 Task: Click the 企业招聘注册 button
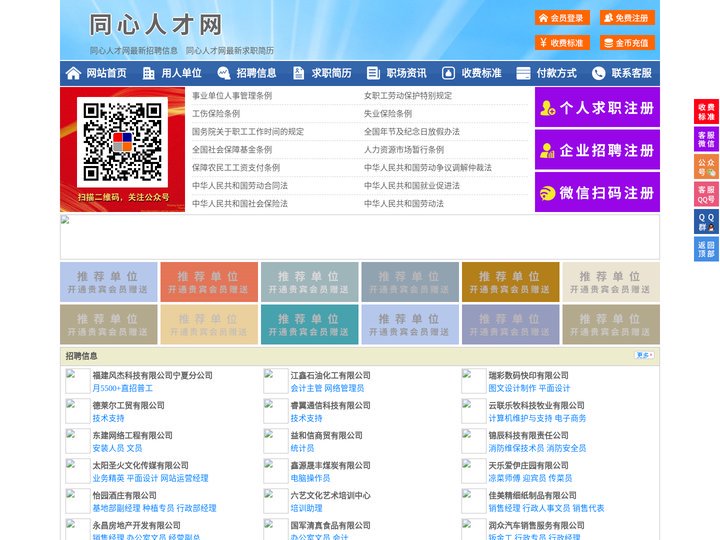click(597, 150)
